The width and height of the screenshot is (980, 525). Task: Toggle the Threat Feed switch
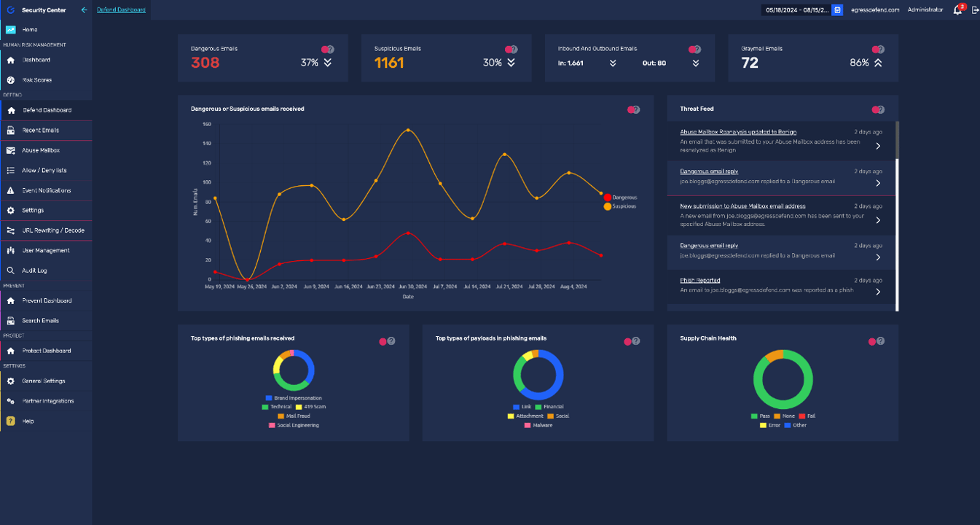coord(879,110)
